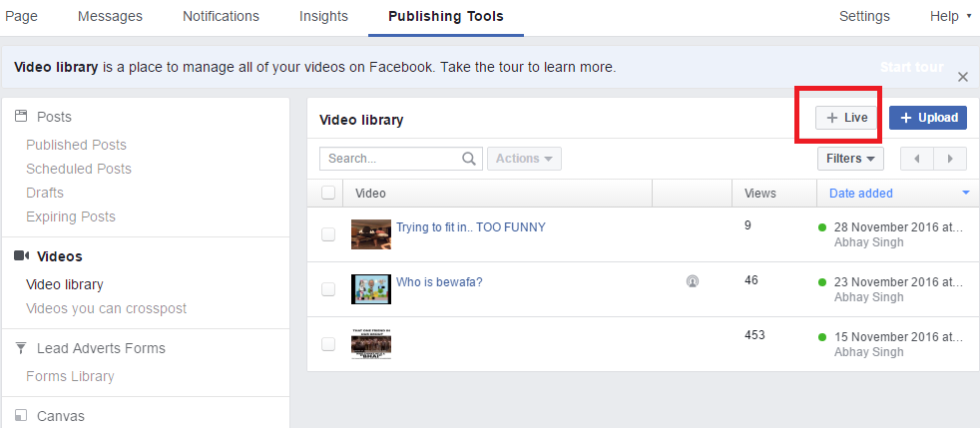Click green status dot for 28 November video

pos(822,227)
